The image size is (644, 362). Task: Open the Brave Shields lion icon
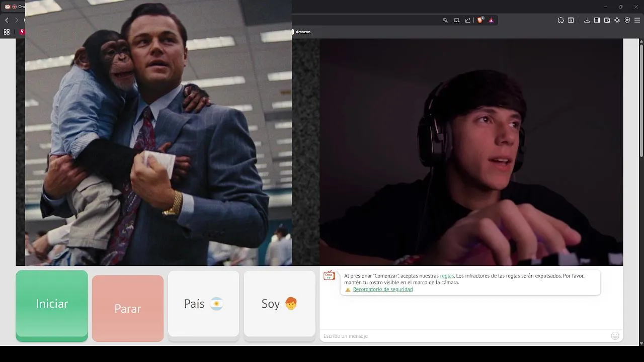pos(480,20)
